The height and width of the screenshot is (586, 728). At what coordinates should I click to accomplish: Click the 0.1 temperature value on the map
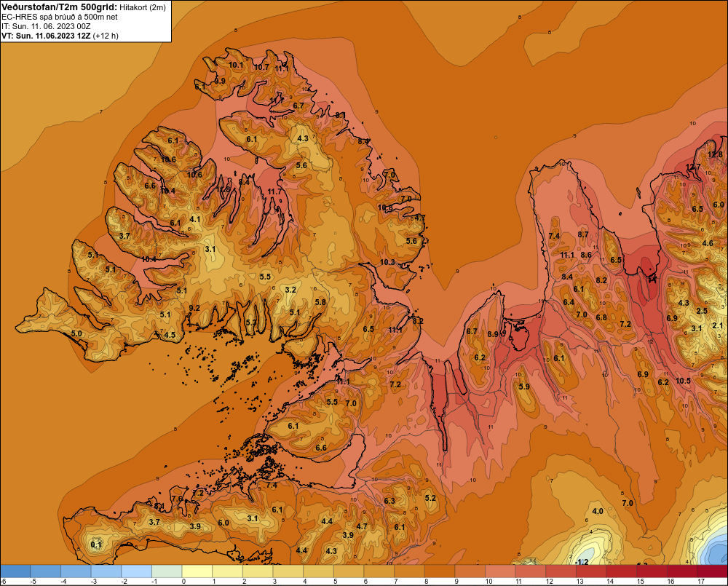[x=96, y=545]
